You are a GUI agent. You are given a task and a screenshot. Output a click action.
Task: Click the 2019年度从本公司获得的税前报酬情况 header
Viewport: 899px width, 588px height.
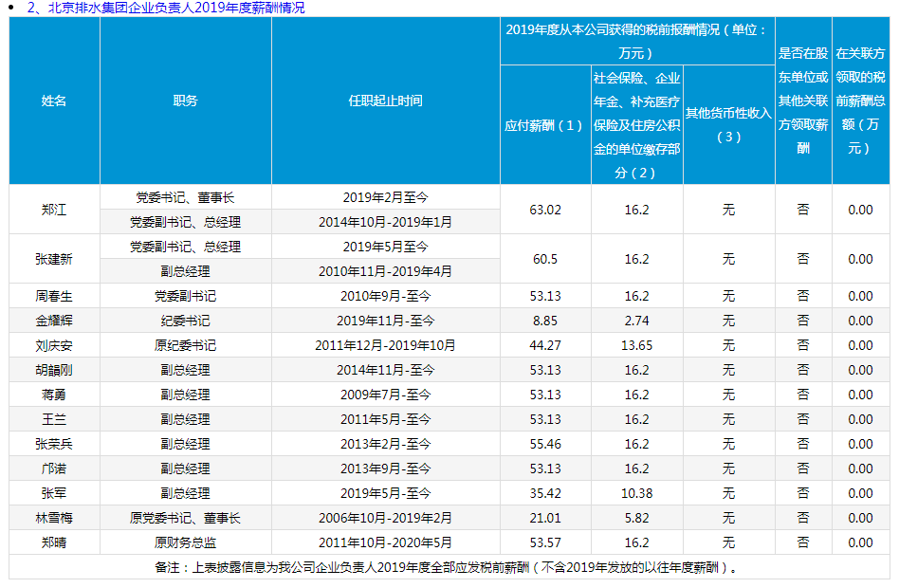click(636, 42)
